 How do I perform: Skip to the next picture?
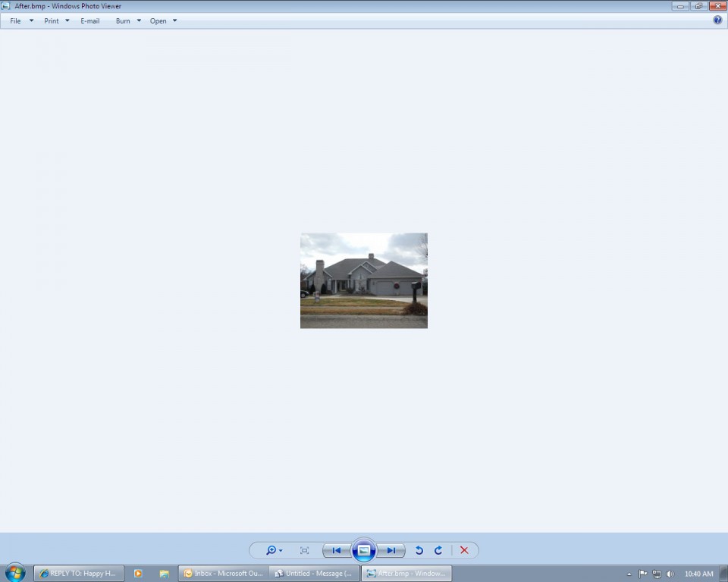[391, 550]
